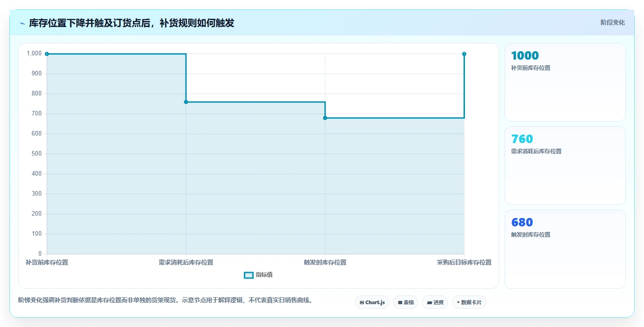Click the data point at 采购后目标库存位置
Viewport: 644px width, 327px height.
[x=464, y=54]
